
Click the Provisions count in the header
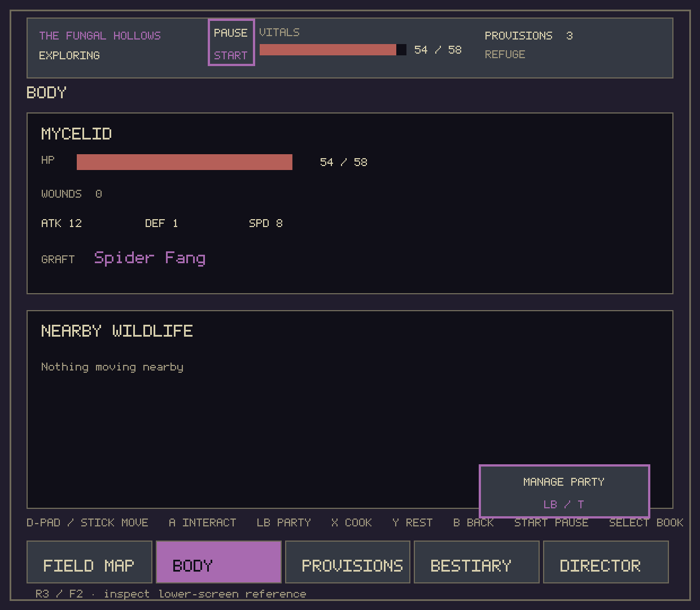[x=529, y=36]
